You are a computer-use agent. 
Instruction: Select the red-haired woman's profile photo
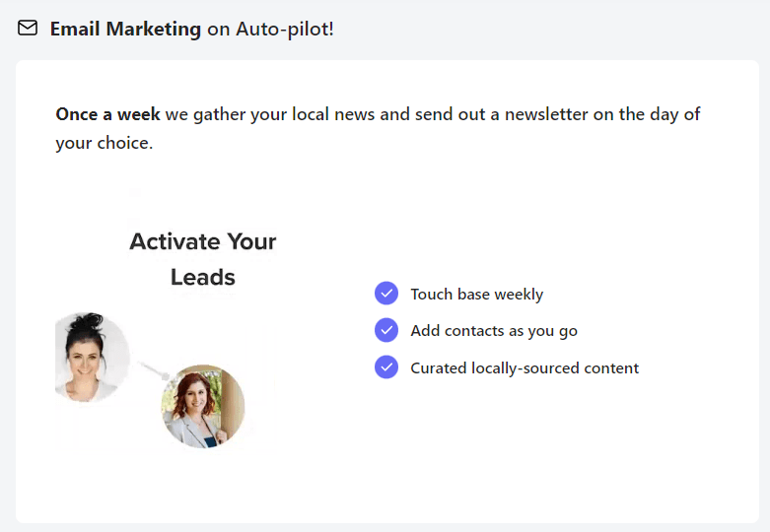(202, 406)
